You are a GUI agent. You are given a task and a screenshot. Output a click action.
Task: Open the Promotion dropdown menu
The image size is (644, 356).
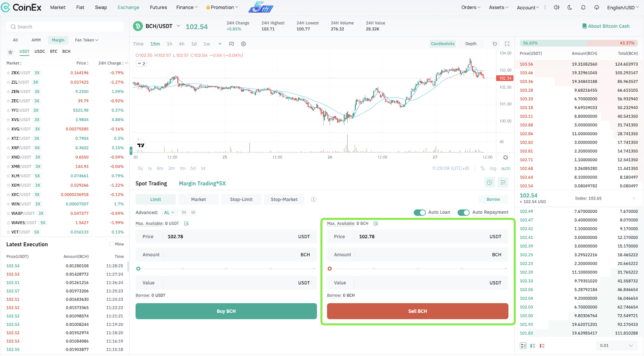click(x=222, y=7)
